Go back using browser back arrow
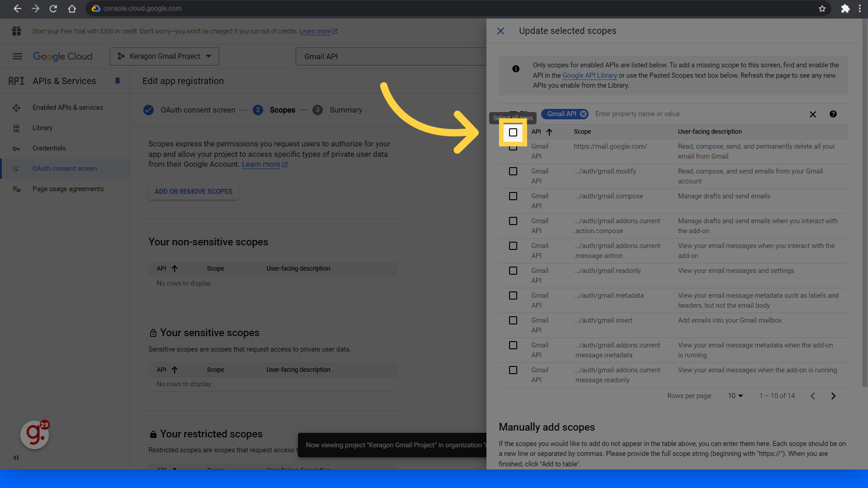The image size is (868, 488). (17, 9)
